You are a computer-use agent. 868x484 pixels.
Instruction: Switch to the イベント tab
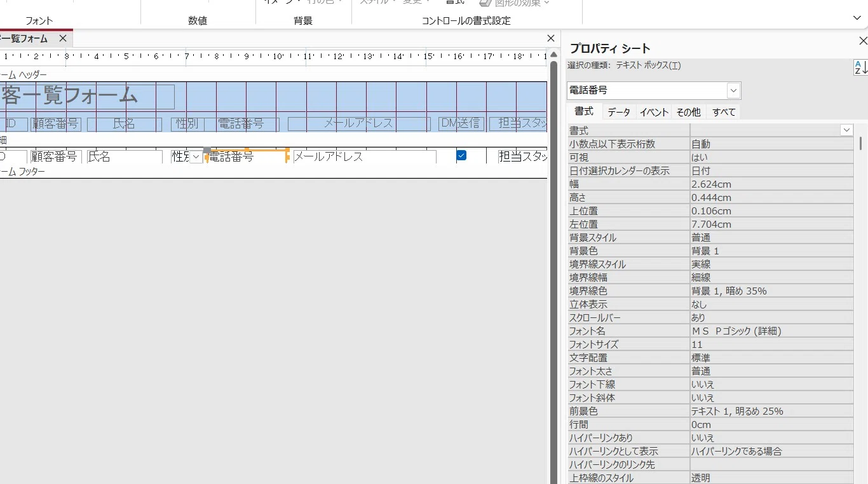pos(654,112)
